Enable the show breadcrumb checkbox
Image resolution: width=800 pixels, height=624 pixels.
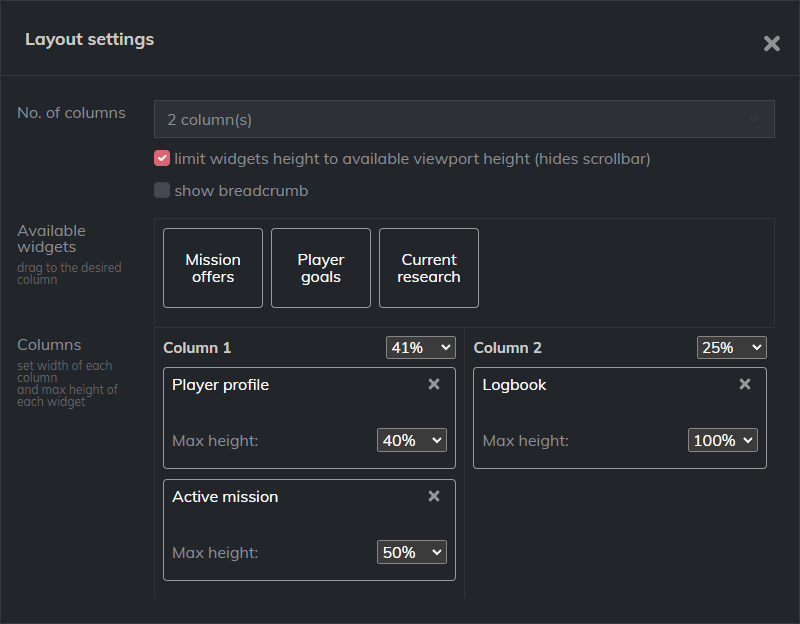[162, 190]
